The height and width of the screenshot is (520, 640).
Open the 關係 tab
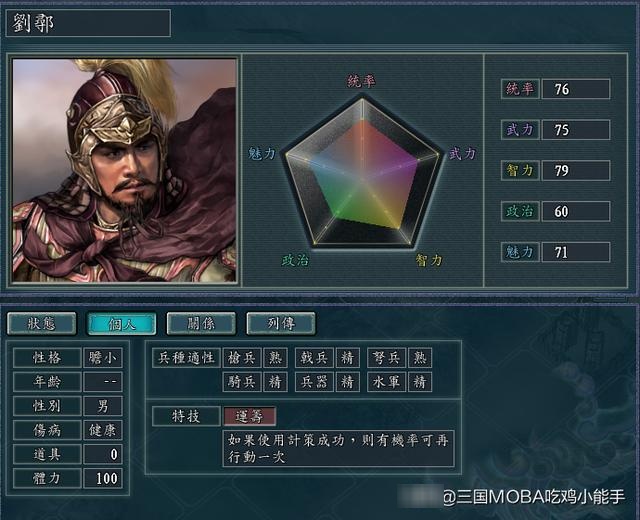[201, 323]
